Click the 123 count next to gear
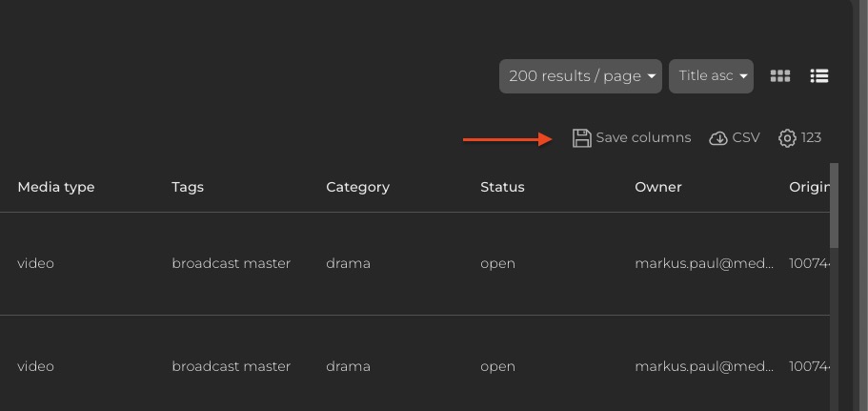The height and width of the screenshot is (411, 868). click(811, 138)
